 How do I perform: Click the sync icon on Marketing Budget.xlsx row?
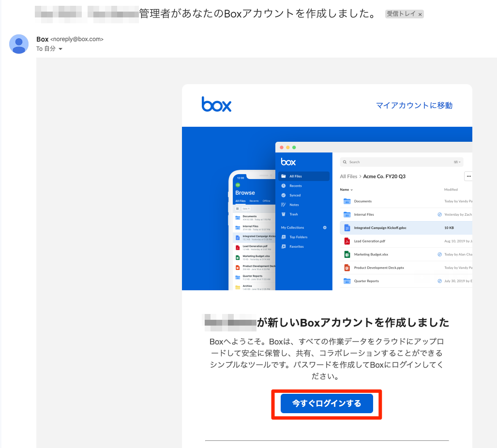pos(439,254)
